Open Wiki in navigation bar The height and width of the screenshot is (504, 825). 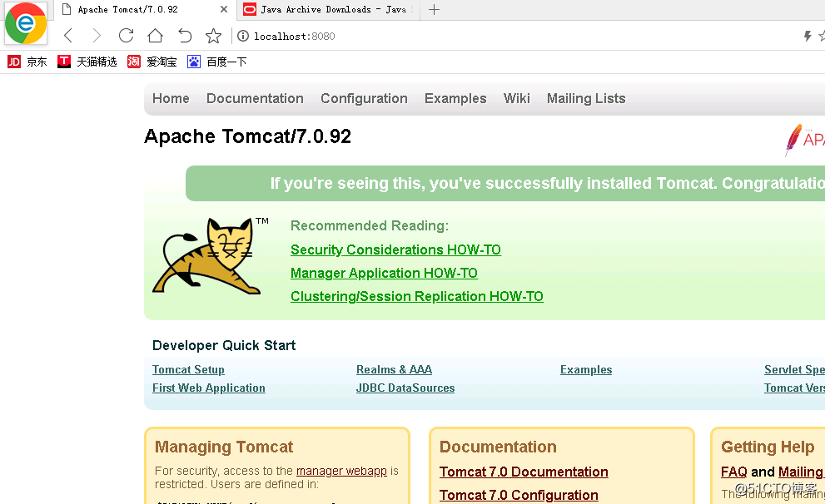(x=517, y=99)
